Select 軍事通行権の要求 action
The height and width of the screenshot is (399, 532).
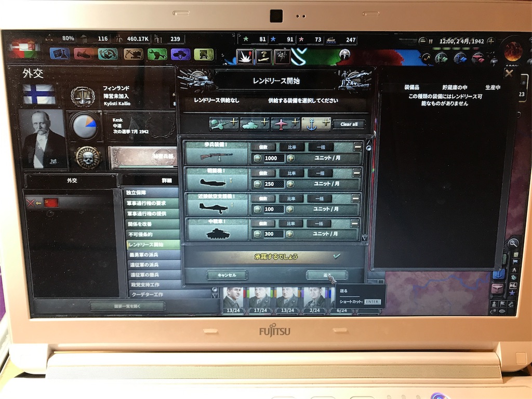[152, 203]
